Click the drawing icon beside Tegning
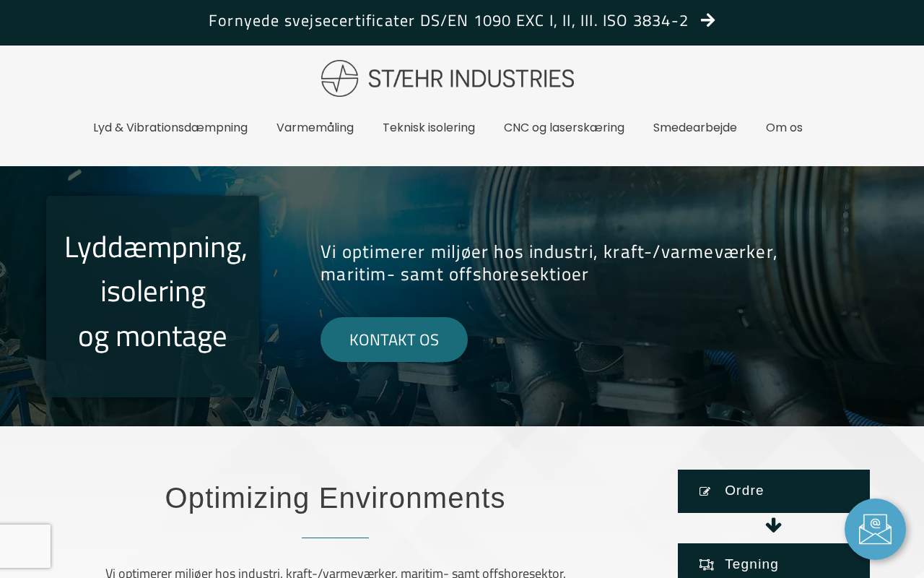Viewport: 924px width, 578px height. pos(706,564)
